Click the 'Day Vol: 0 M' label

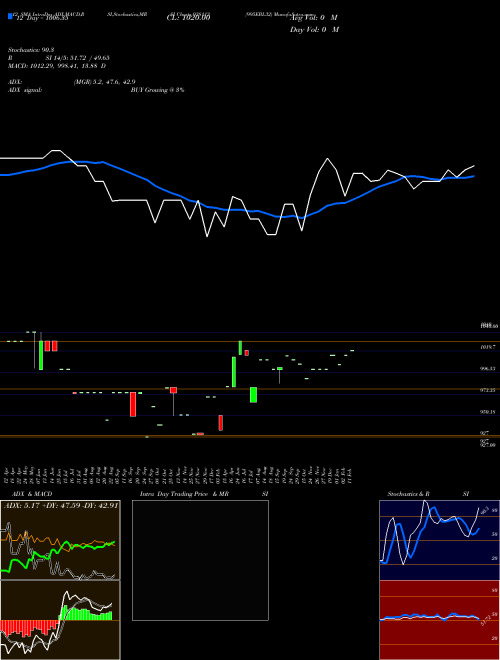click(314, 30)
